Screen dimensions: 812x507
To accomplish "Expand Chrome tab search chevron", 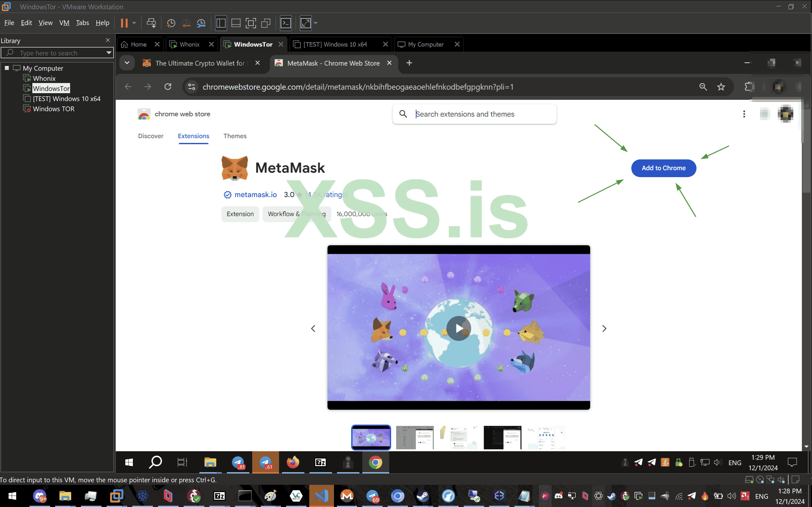I will tap(127, 63).
